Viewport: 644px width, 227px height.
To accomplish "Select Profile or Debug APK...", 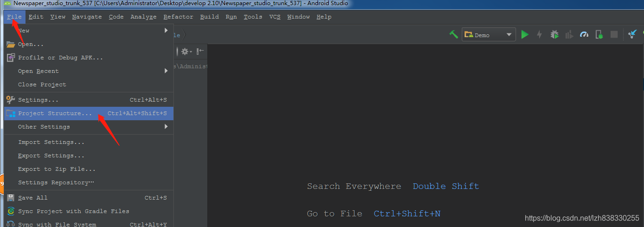I will (89, 58).
